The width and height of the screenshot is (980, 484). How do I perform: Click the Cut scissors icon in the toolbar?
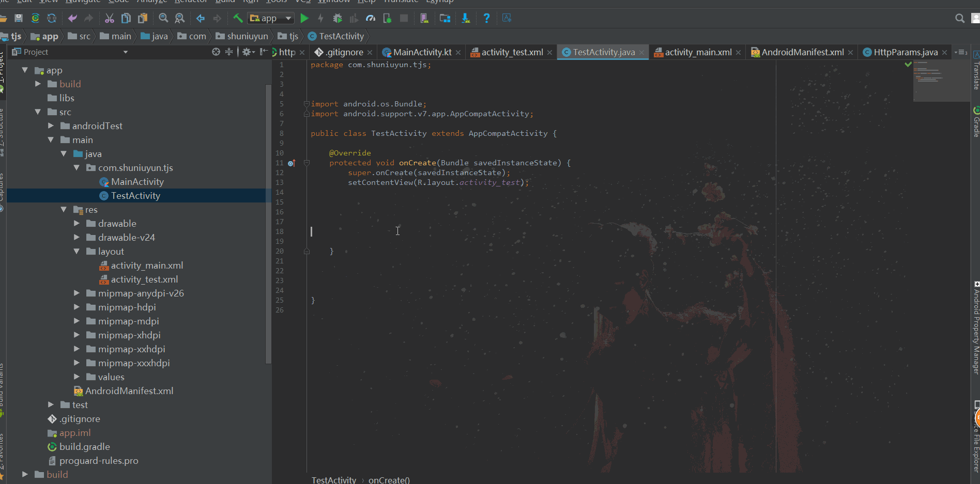tap(110, 18)
